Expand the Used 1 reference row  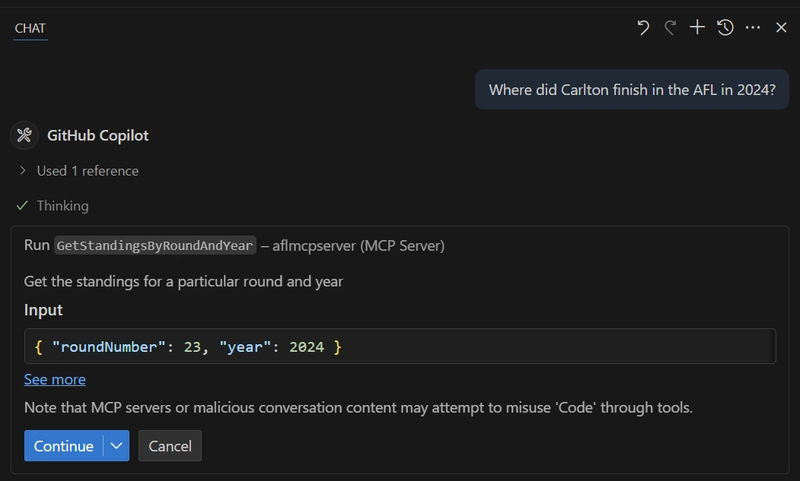tap(79, 171)
